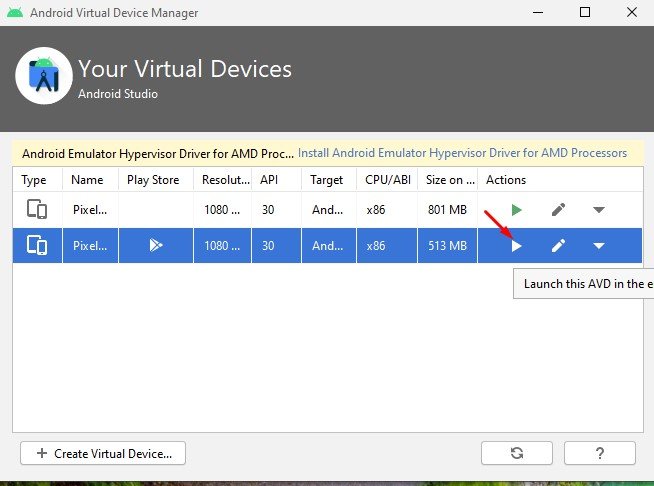Viewport: 654px width, 486px height.
Task: Click API 30 cell in 513 MB row
Action: pyautogui.click(x=276, y=246)
